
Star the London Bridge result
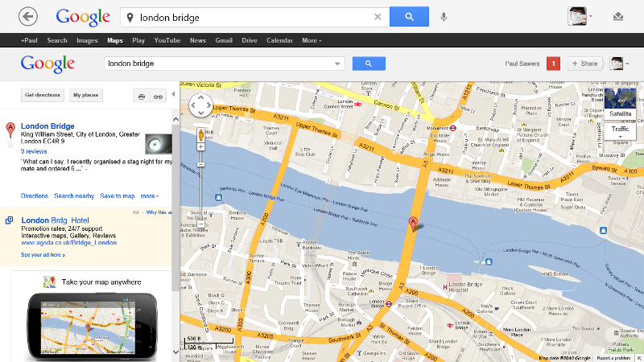(x=10, y=145)
